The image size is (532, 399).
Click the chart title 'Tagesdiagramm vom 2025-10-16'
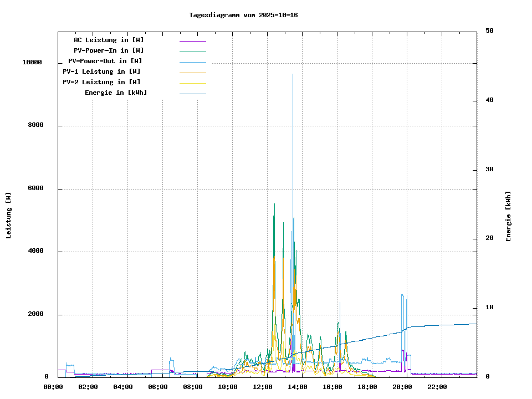point(243,15)
